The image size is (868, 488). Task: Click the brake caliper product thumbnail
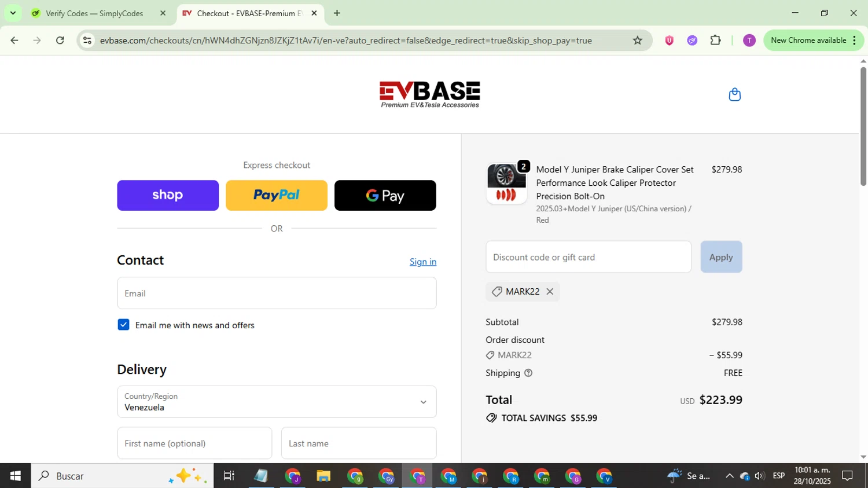click(506, 184)
